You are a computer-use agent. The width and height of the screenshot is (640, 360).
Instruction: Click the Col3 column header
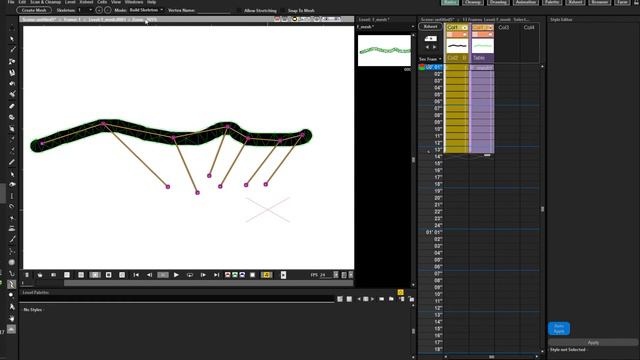(504, 27)
